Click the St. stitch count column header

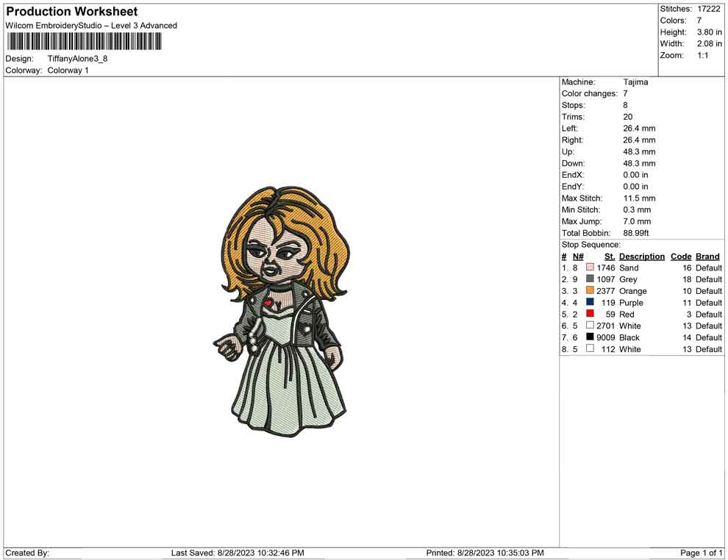[x=609, y=256]
